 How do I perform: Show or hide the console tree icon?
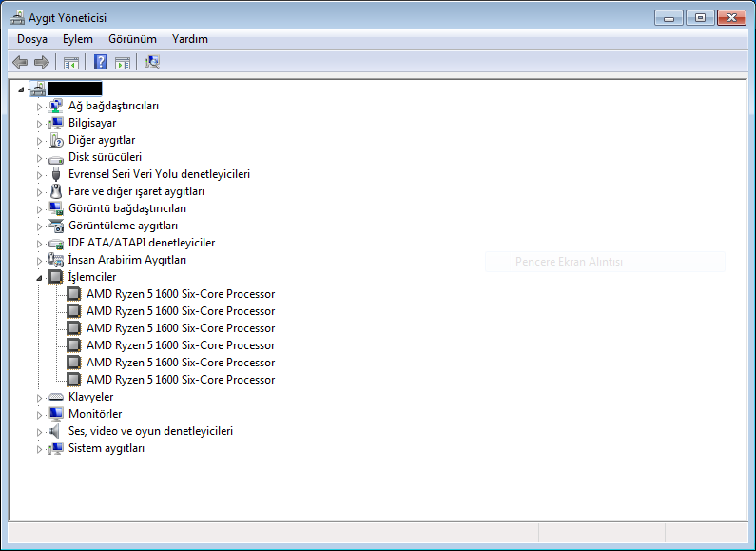[71, 62]
